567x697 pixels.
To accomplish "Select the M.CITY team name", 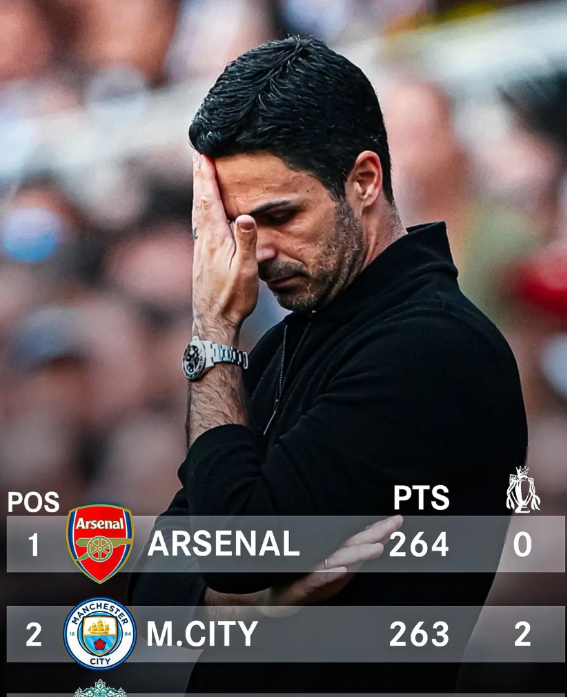I will tap(202, 633).
